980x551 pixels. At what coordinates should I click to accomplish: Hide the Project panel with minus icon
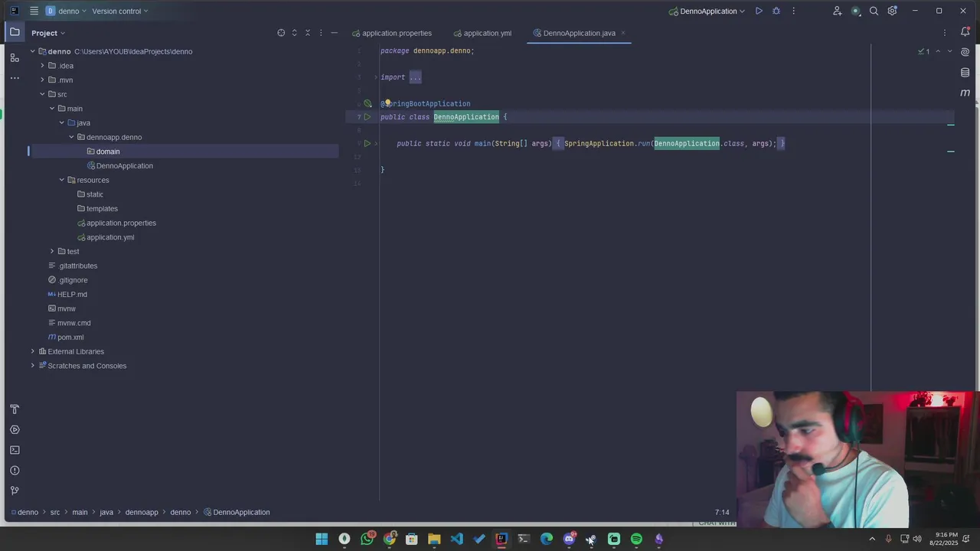tap(334, 33)
